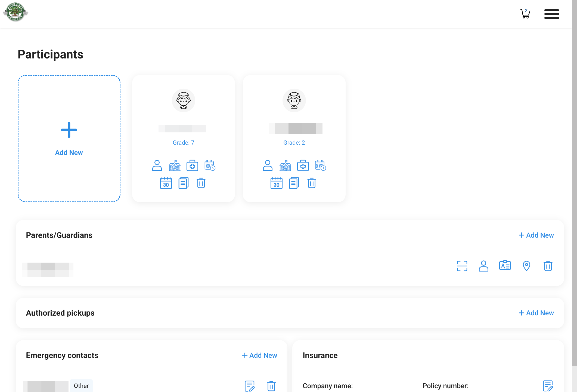Click the River Oaks Academy logo
The height and width of the screenshot is (392, 577).
point(15,12)
